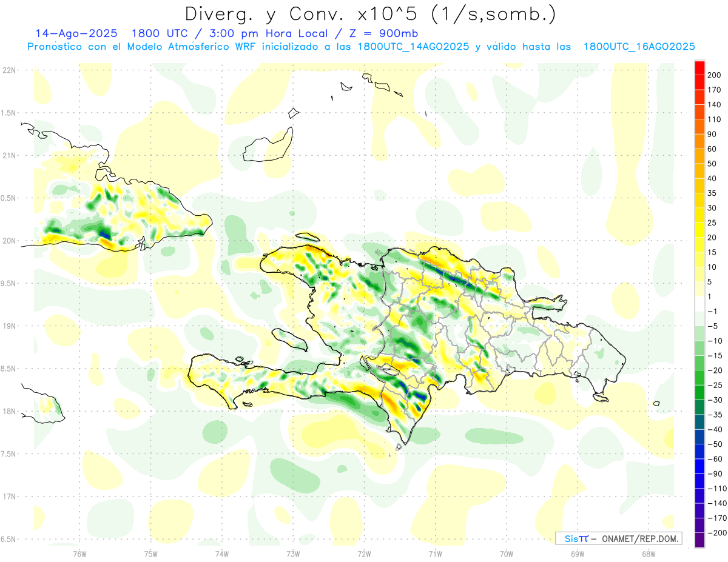This screenshot has height=562, width=728.
Task: Click the color bar segment between -50 and -60
Action: (x=699, y=452)
